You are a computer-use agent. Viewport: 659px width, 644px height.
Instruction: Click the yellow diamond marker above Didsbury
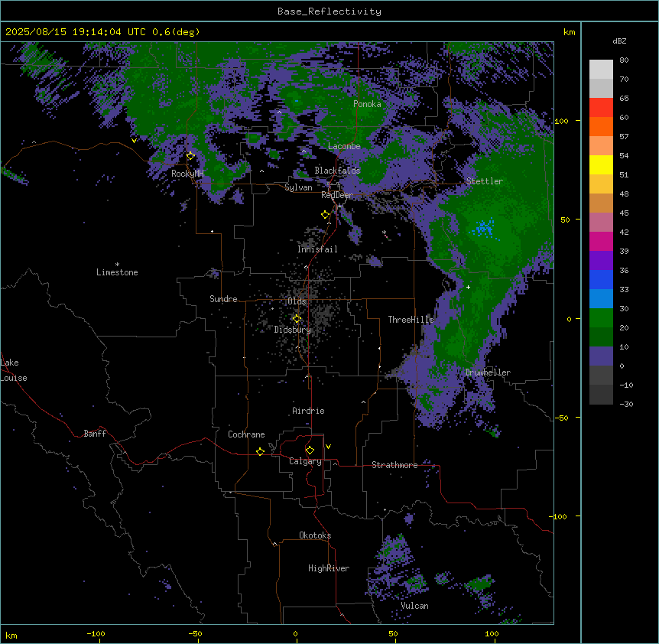(297, 319)
